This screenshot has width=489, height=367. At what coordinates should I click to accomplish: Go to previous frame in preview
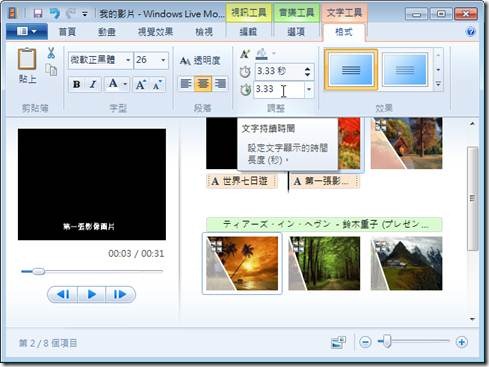[63, 294]
